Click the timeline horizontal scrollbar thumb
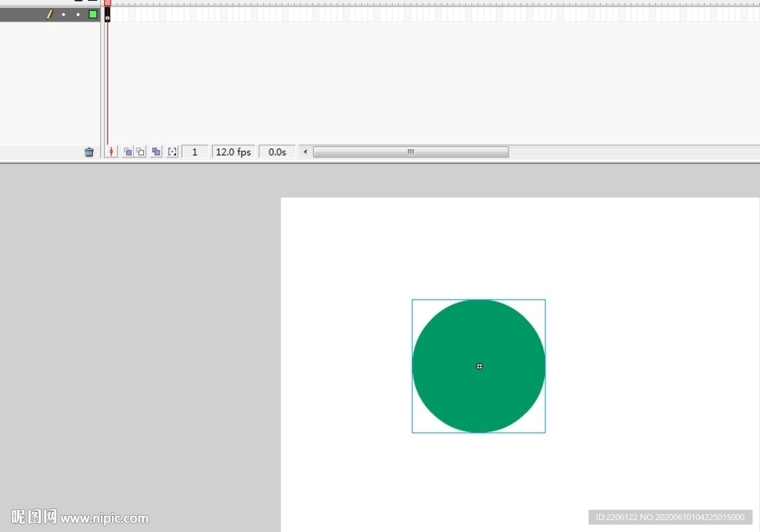The width and height of the screenshot is (760, 532). [411, 151]
